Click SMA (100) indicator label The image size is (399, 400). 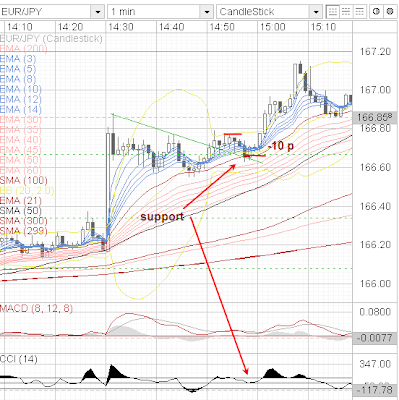24,180
